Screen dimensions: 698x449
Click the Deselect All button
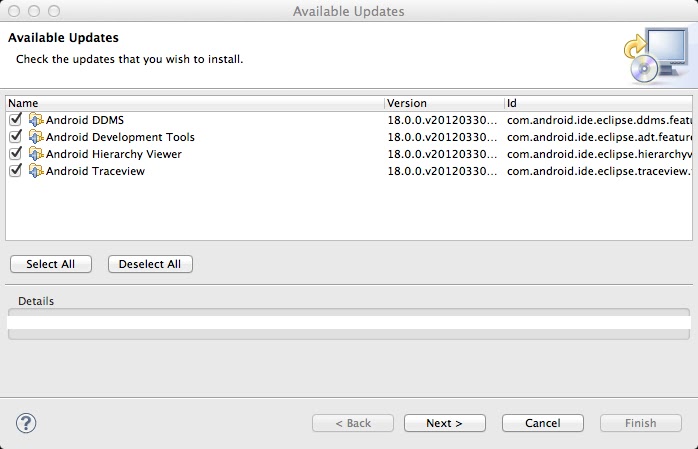[x=150, y=264]
